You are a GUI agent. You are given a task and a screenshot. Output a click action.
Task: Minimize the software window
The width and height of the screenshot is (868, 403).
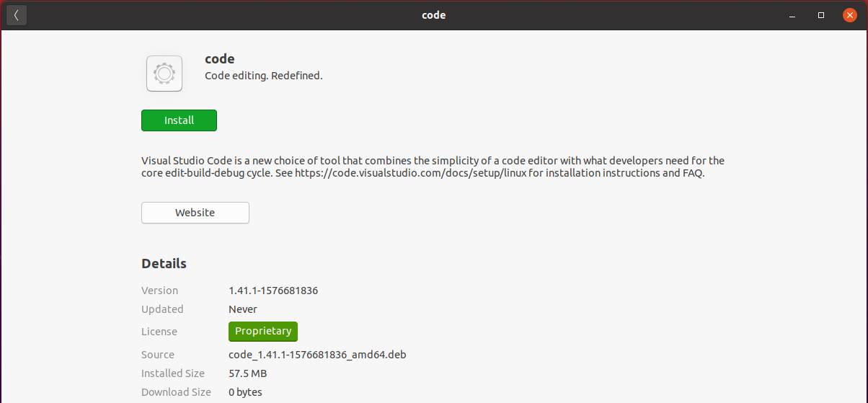click(x=792, y=15)
